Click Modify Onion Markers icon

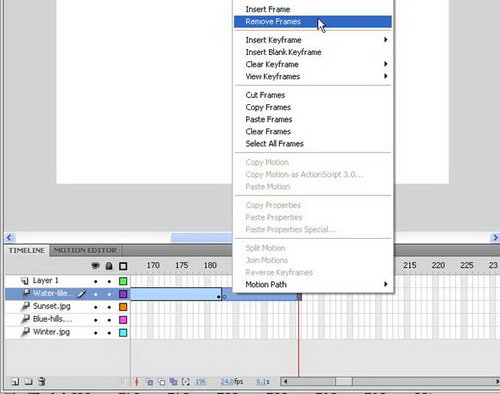186,382
